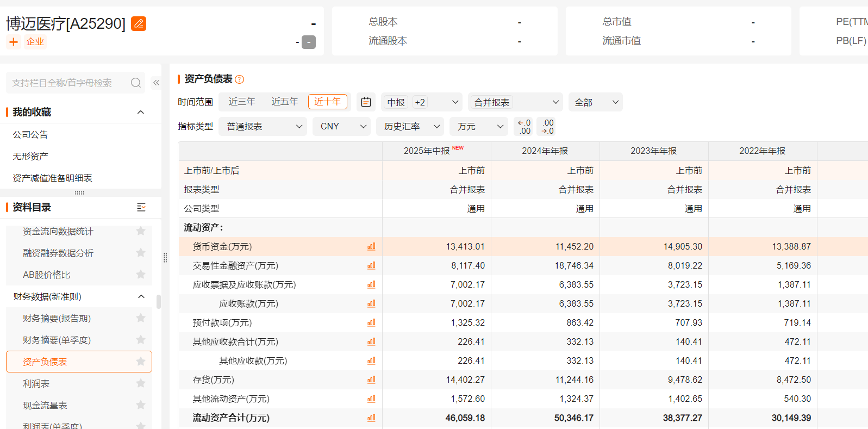Click help question icon next to 资产负债表
The image size is (868, 429).
(x=240, y=79)
